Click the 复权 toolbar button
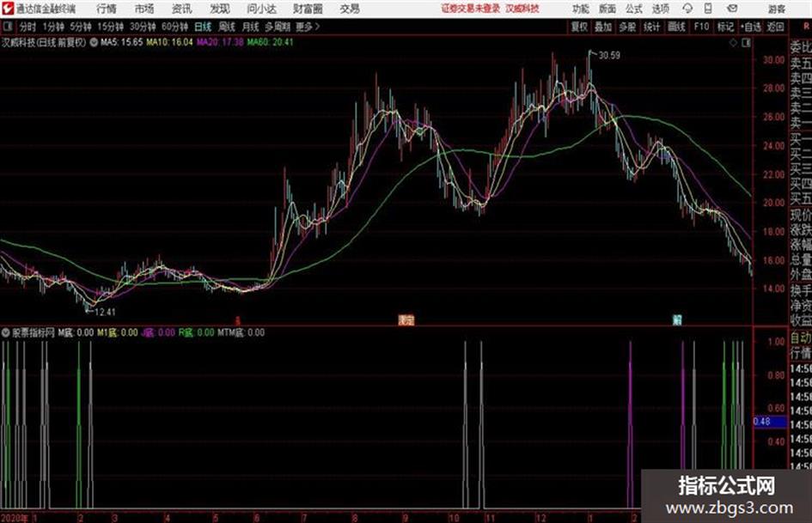 tap(579, 27)
